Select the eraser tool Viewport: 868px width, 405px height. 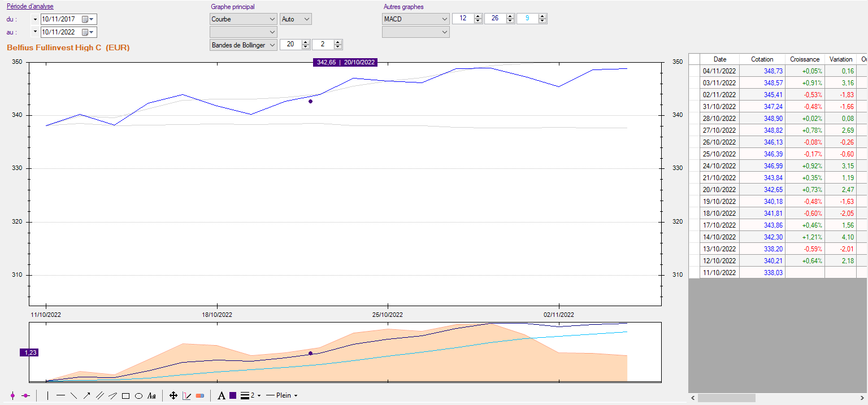(x=199, y=395)
